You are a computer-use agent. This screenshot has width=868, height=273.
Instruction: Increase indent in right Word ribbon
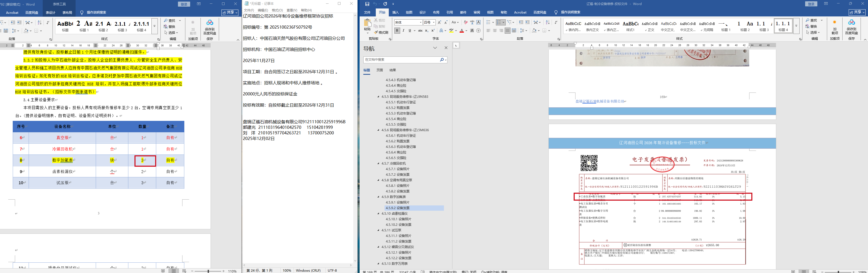pyautogui.click(x=527, y=22)
